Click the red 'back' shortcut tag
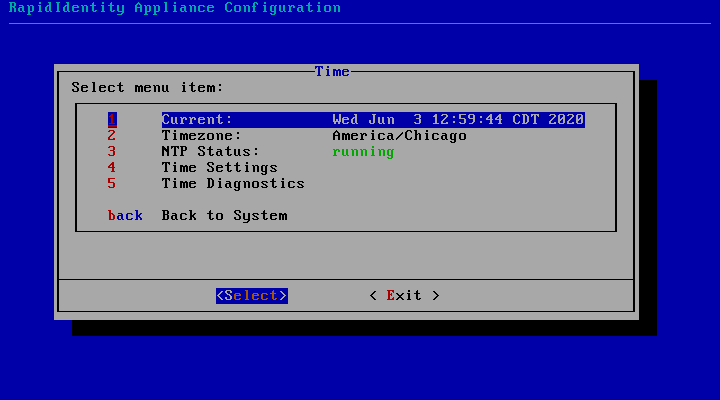 pyautogui.click(x=125, y=216)
